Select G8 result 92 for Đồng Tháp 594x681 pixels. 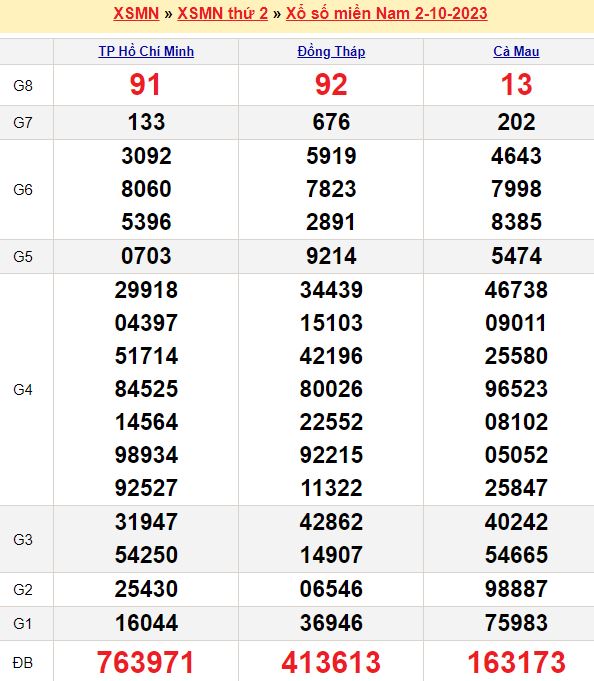331,85
